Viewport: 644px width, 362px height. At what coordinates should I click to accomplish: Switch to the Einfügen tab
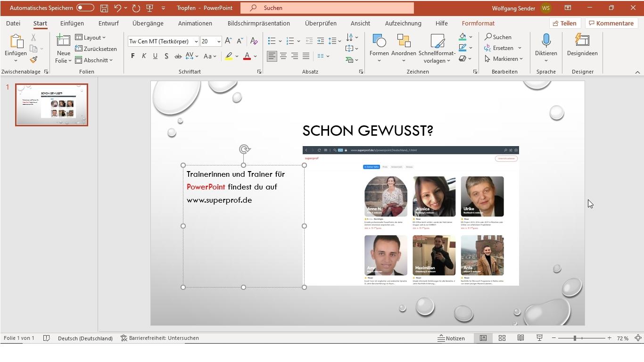click(72, 23)
